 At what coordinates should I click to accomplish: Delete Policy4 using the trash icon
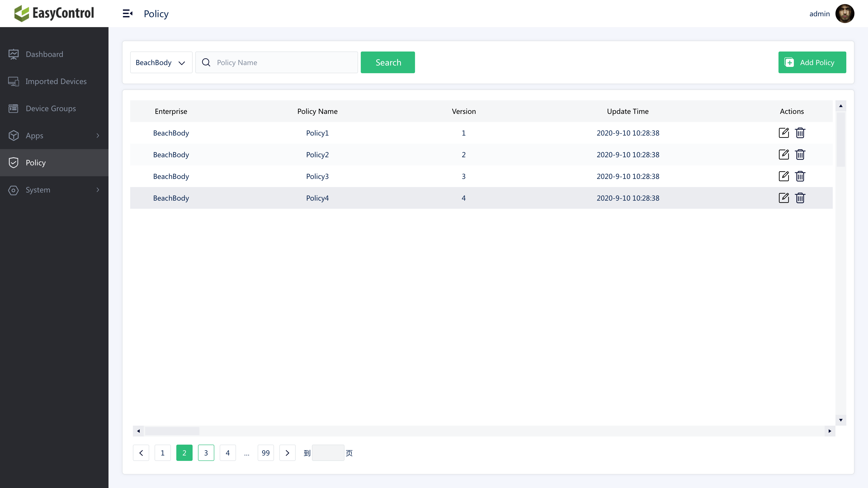click(x=800, y=198)
